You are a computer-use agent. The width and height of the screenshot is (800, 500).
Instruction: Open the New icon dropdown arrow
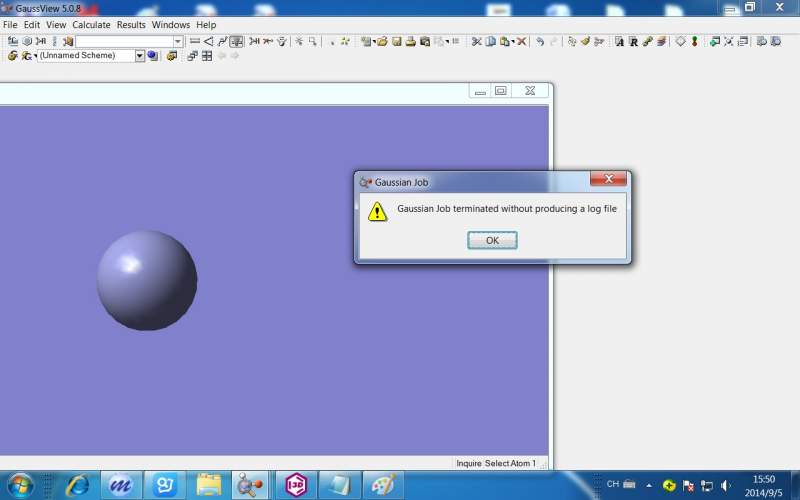pos(374,42)
